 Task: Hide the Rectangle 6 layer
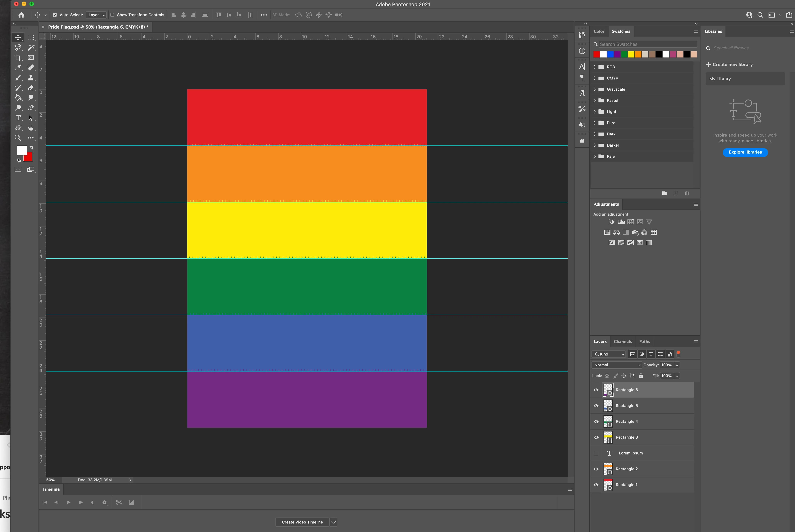pos(596,390)
